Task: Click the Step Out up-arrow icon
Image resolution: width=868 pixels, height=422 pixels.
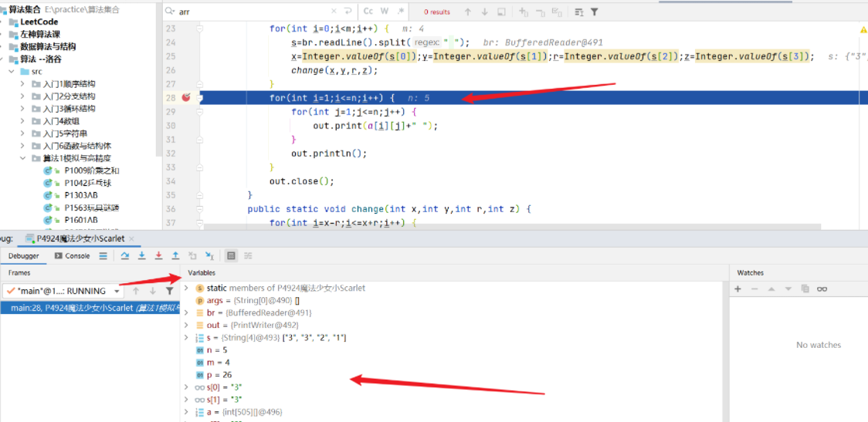Action: click(175, 255)
